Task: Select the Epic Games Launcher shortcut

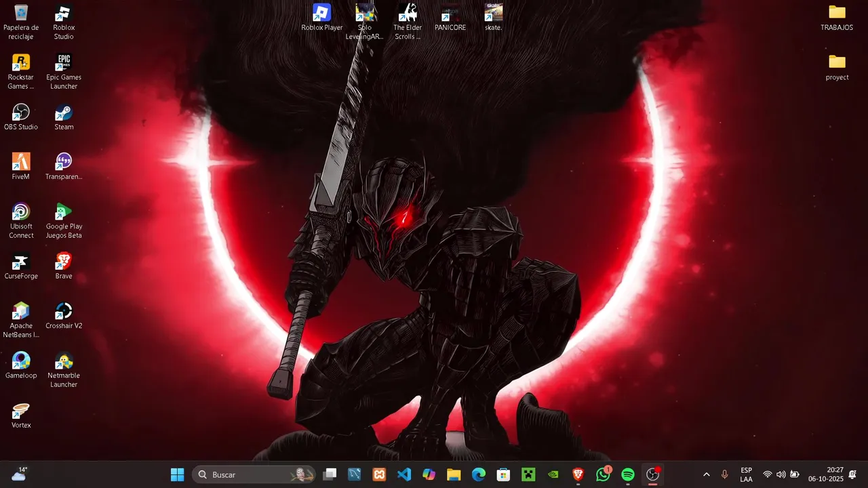Action: click(x=64, y=72)
